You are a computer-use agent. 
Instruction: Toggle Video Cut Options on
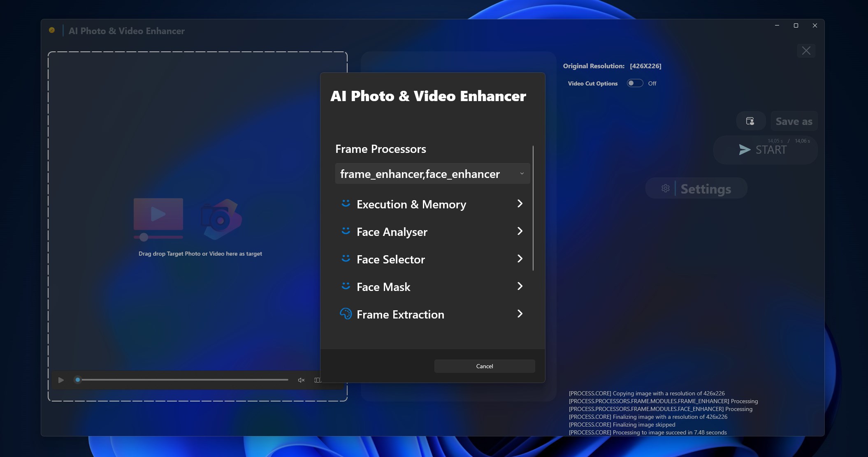635,83
